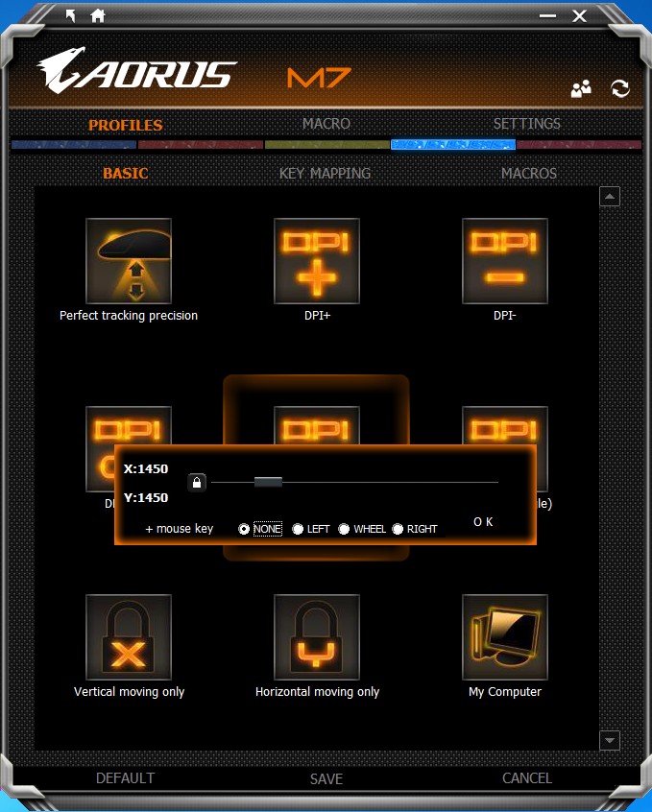Minimize the AORUS window
652x812 pixels.
547,16
